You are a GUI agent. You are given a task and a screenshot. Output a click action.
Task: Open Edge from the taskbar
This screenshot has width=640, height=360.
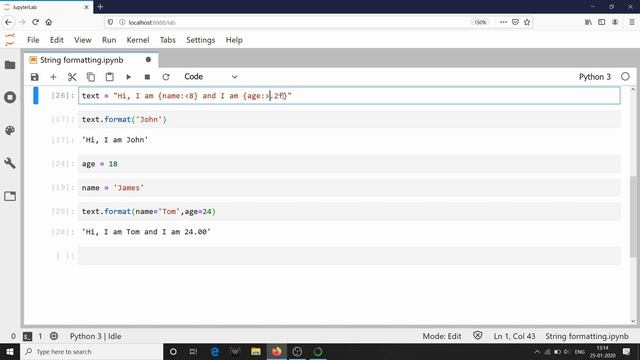(214, 351)
